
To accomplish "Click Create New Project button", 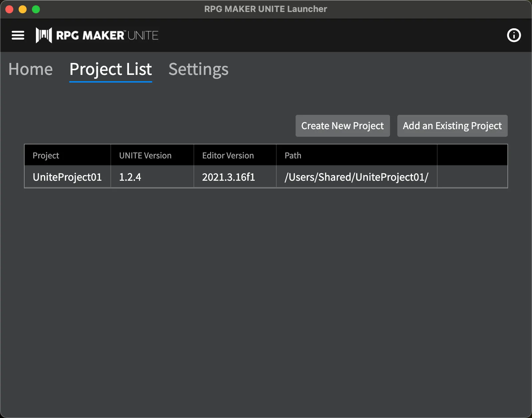I will tap(342, 126).
